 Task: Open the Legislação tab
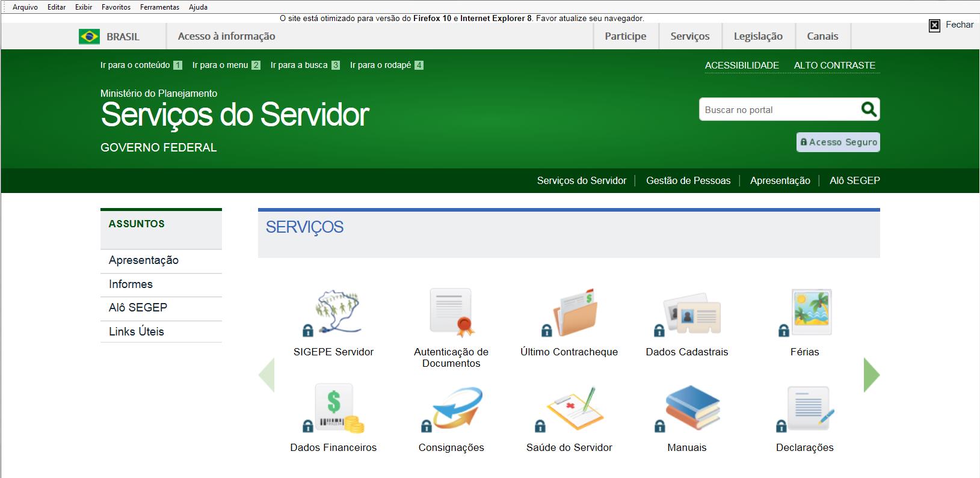point(758,36)
